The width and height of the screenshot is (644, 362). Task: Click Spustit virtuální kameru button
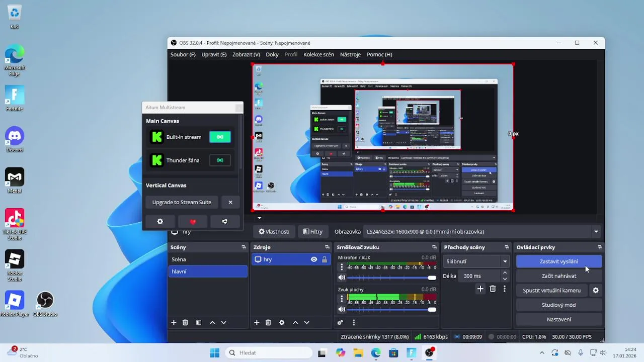coord(551,290)
